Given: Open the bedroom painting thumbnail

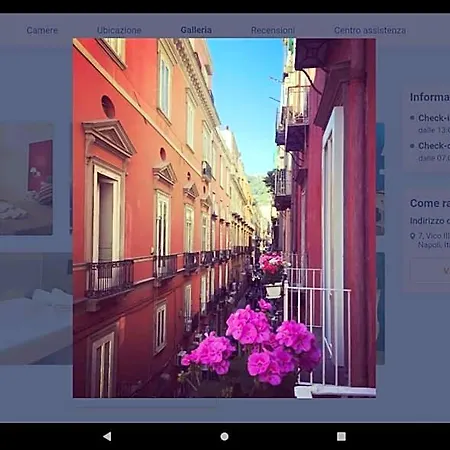Looking at the screenshot, I should point(26,179).
